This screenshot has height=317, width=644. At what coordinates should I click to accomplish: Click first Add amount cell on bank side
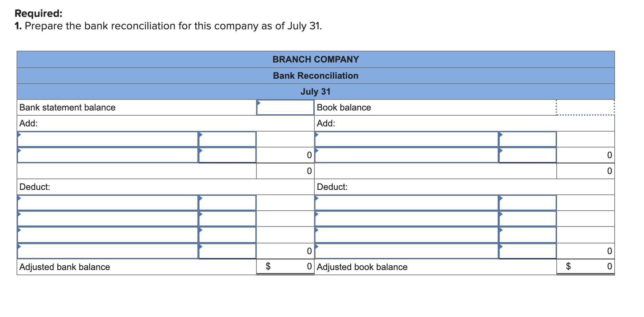pyautogui.click(x=227, y=139)
